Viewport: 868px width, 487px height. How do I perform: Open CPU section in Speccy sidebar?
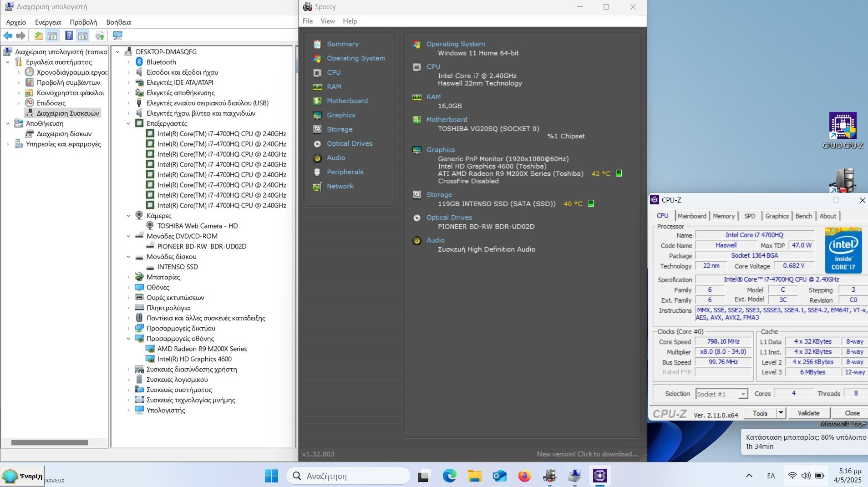click(333, 72)
